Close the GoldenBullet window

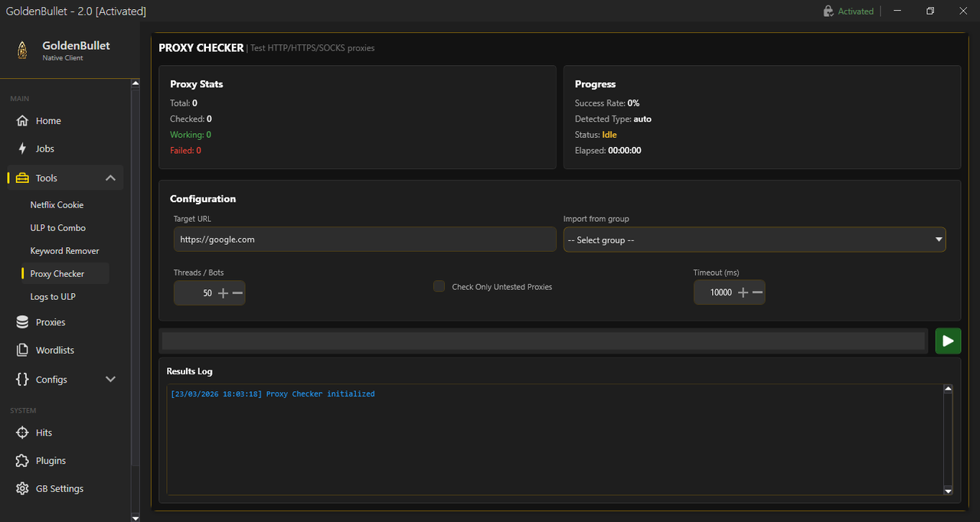963,11
